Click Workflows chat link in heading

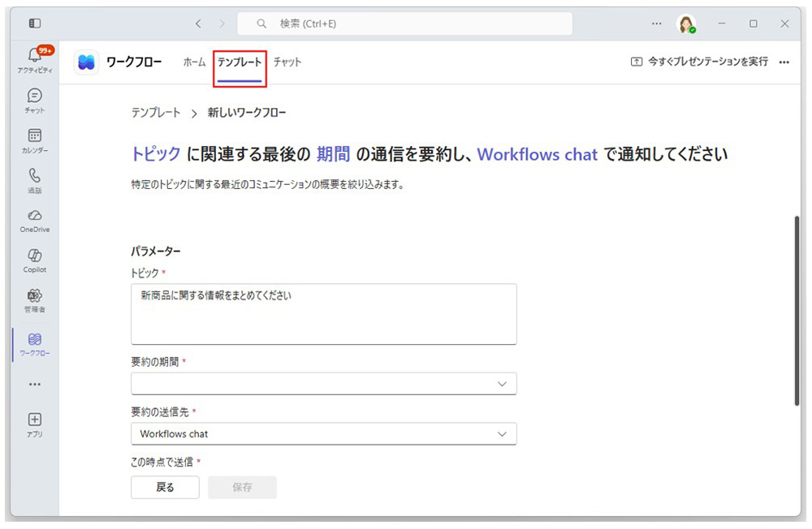537,154
